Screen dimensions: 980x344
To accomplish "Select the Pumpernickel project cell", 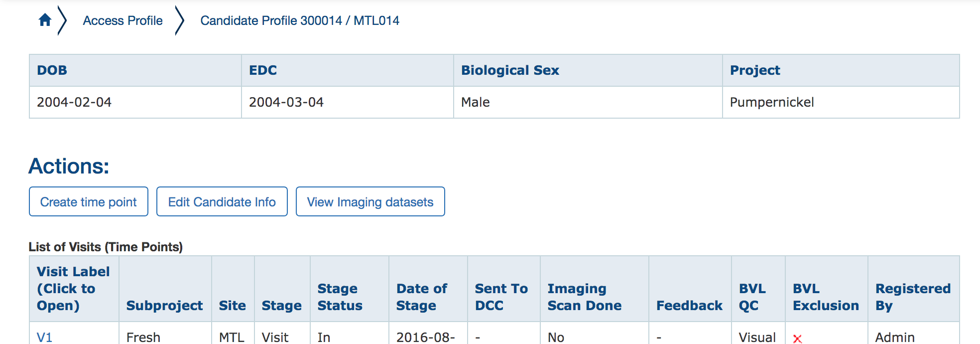I will (772, 102).
